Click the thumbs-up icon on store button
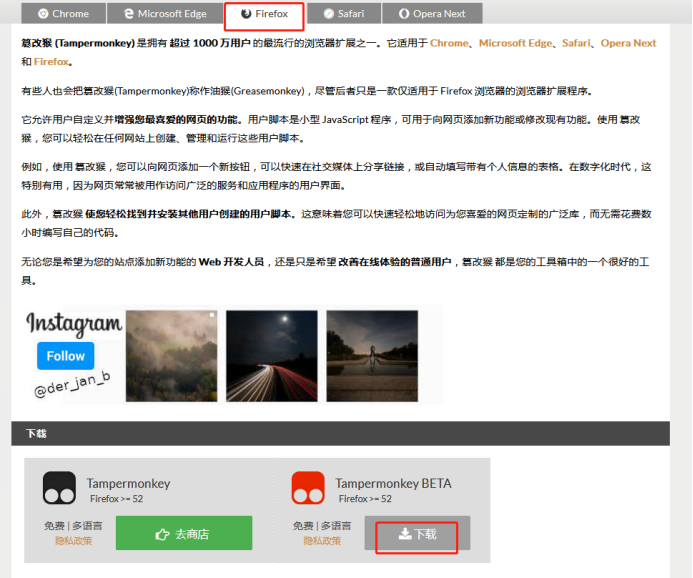The width and height of the screenshot is (693, 578). pos(162,534)
